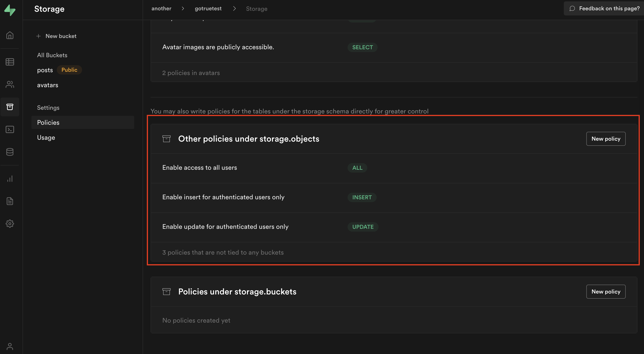Image resolution: width=644 pixels, height=354 pixels.
Task: Click New policy for storage.buckets
Action: (x=606, y=292)
